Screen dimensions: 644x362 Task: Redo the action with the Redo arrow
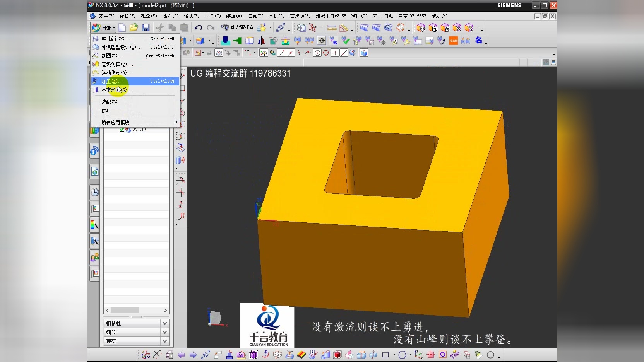(211, 27)
